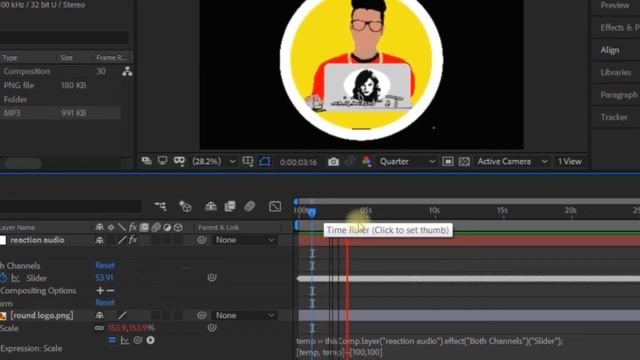Click the quality switch on round logo.png layer

[x=122, y=315]
